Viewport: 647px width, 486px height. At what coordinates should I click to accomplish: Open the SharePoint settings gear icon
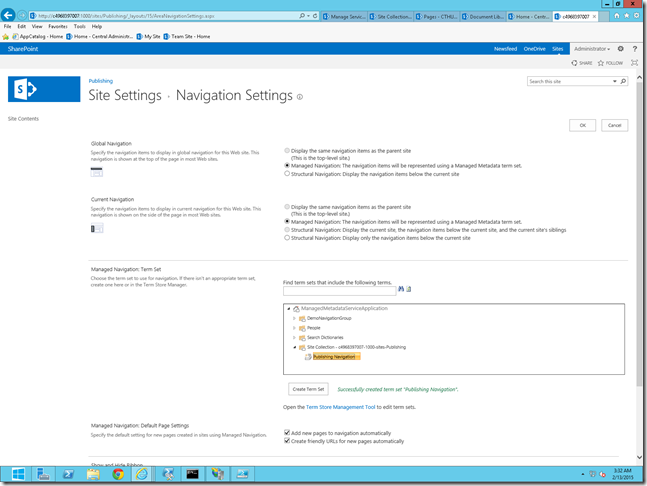[x=621, y=49]
